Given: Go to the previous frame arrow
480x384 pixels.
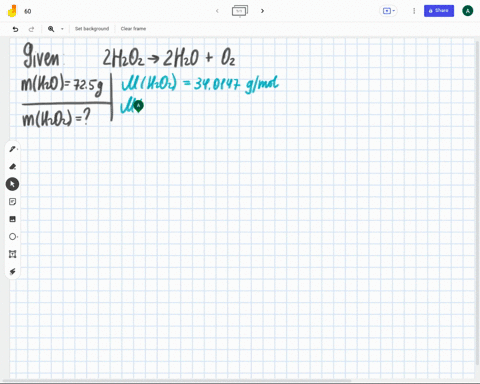Looking at the screenshot, I should [217, 11].
